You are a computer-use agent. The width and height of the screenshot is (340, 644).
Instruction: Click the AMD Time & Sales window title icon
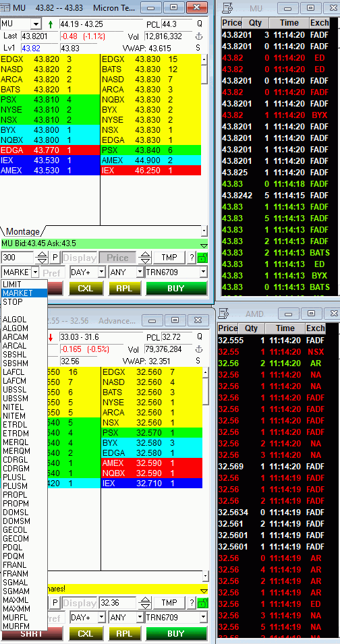pyautogui.click(x=223, y=314)
